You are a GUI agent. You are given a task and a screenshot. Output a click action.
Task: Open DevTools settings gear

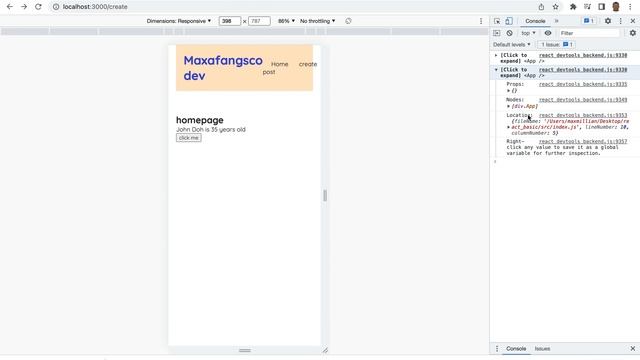[608, 21]
